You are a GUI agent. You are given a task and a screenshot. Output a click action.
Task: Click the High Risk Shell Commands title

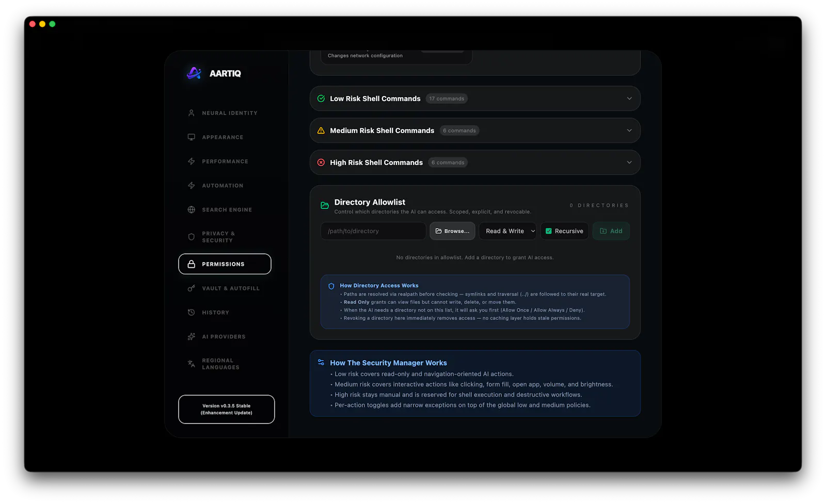(376, 162)
